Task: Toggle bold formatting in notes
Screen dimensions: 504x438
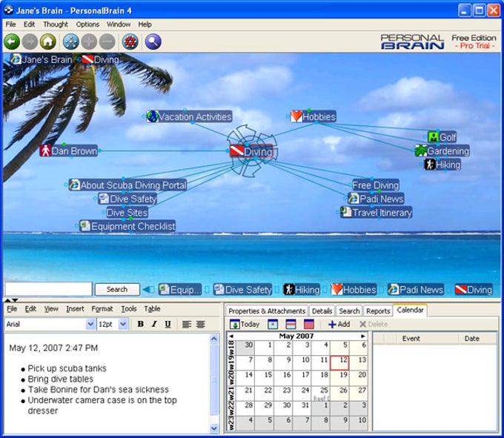Action: 141,325
